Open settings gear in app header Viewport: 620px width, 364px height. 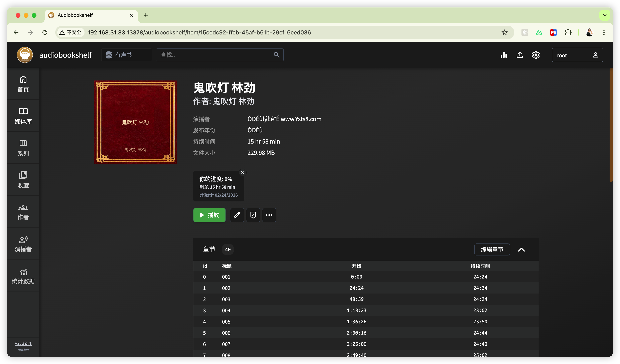(x=536, y=55)
